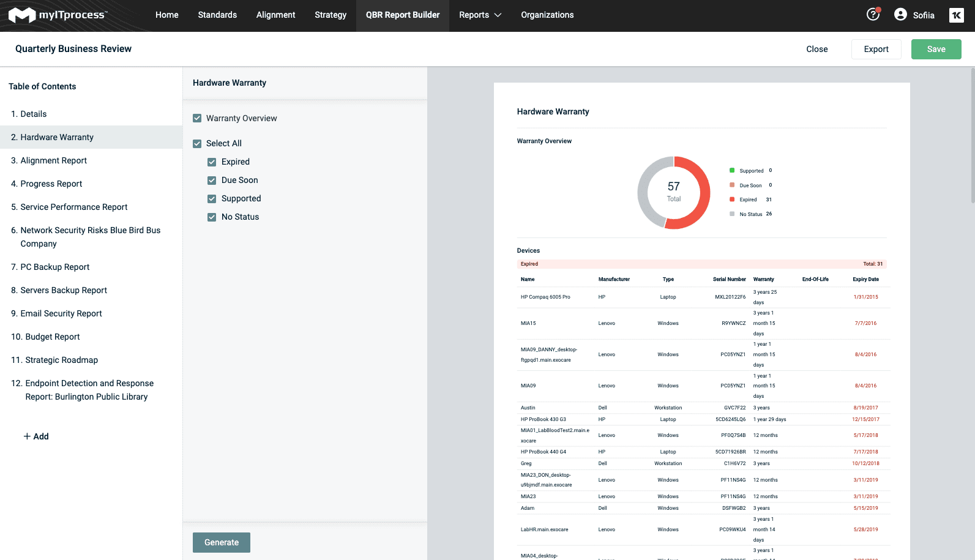This screenshot has height=560, width=975.
Task: Click the red Expired legend marker
Action: [732, 200]
